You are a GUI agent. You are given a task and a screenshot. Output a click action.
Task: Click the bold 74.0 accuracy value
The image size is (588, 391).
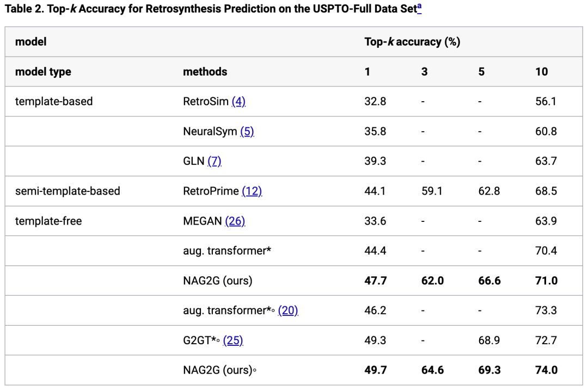(546, 370)
